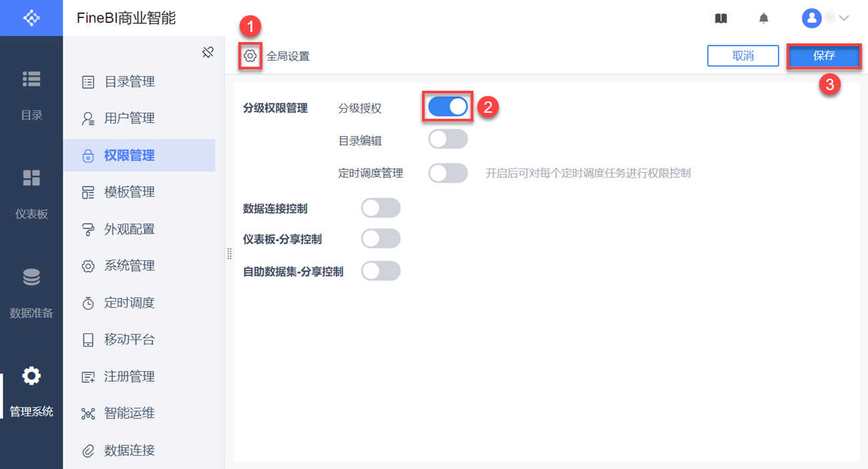Open 系统管理 menu item

(x=129, y=266)
